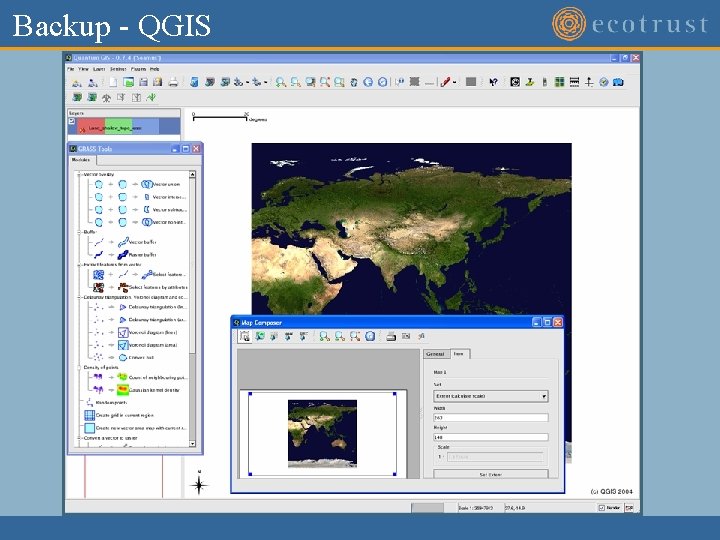Select Vector buffer module row

[123, 242]
